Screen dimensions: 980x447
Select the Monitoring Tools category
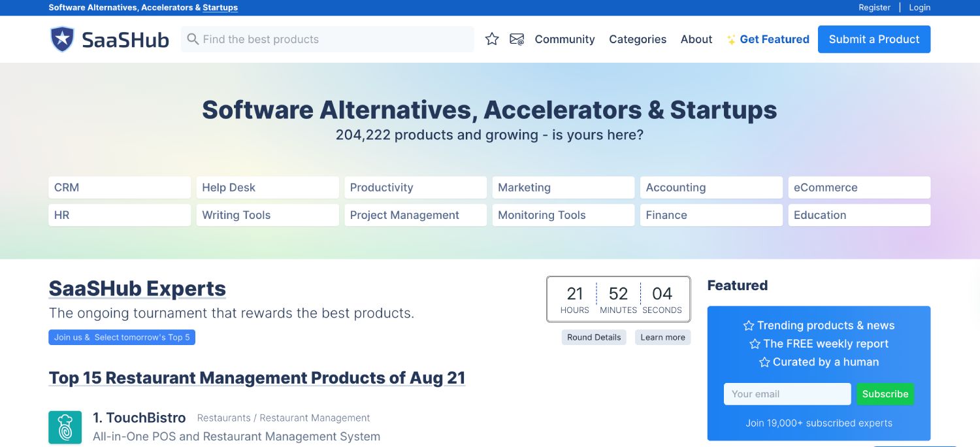[x=563, y=215]
